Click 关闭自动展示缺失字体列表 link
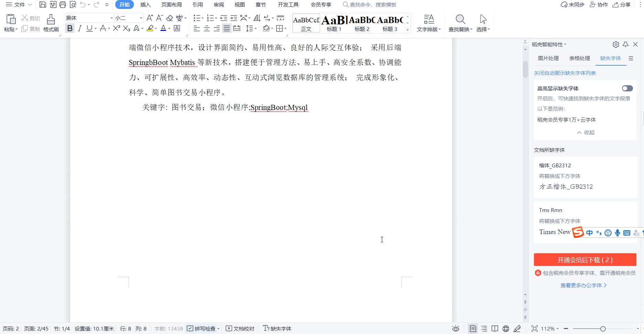 click(x=565, y=73)
